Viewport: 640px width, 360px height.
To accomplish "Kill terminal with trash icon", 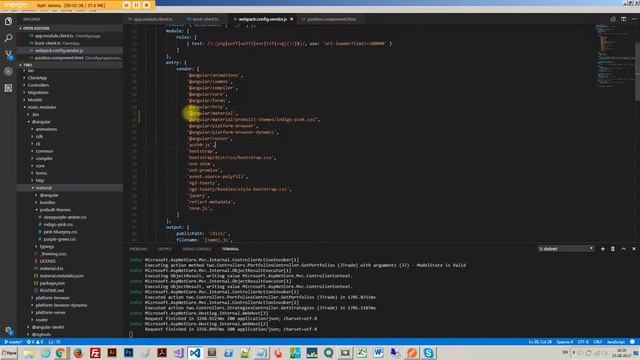I will [x=613, y=249].
